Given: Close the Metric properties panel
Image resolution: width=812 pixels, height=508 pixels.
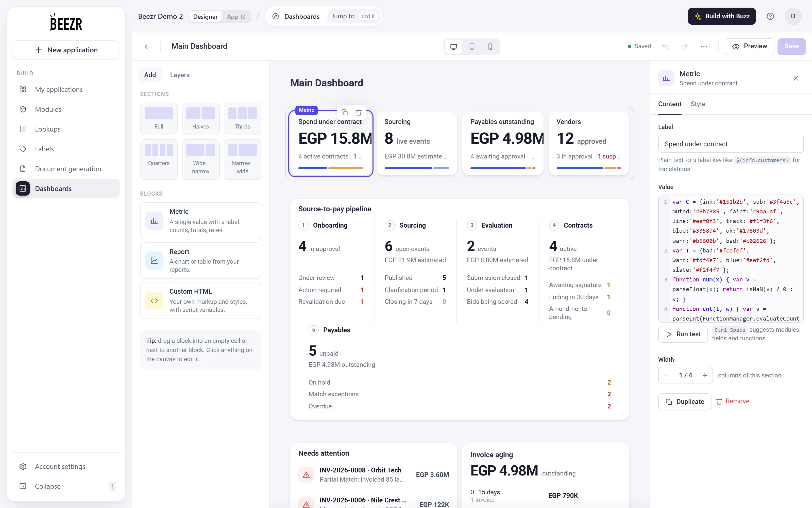Looking at the screenshot, I should pyautogui.click(x=796, y=78).
